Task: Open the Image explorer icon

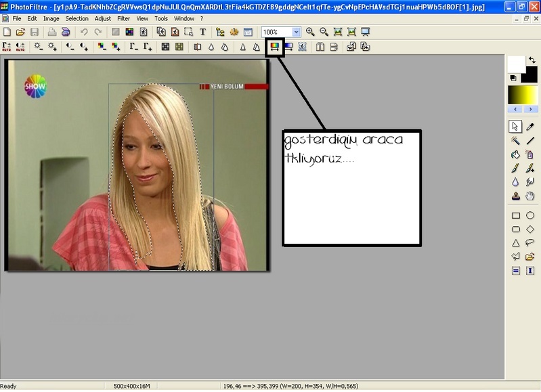Action: (x=220, y=32)
